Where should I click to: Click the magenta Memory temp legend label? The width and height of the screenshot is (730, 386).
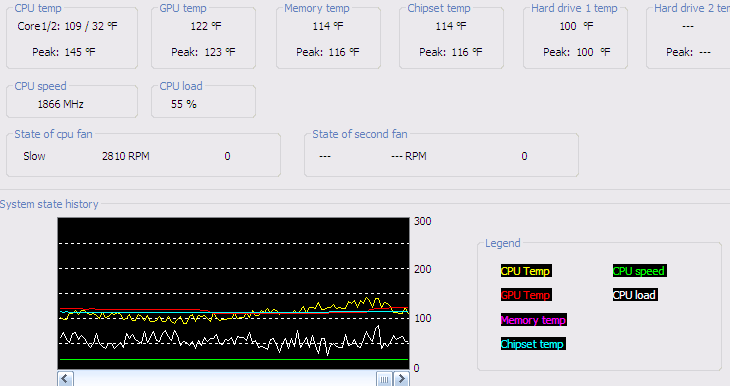[x=534, y=320]
